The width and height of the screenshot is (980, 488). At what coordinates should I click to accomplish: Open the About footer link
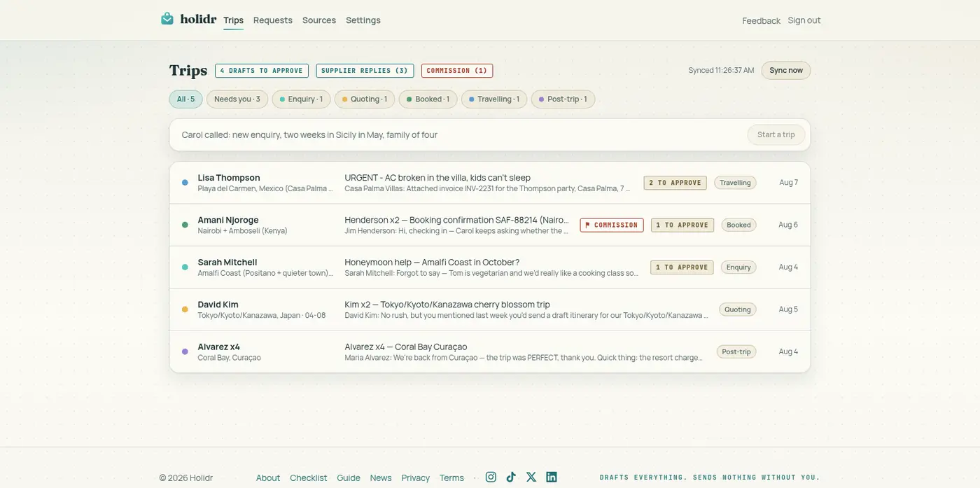pos(268,477)
